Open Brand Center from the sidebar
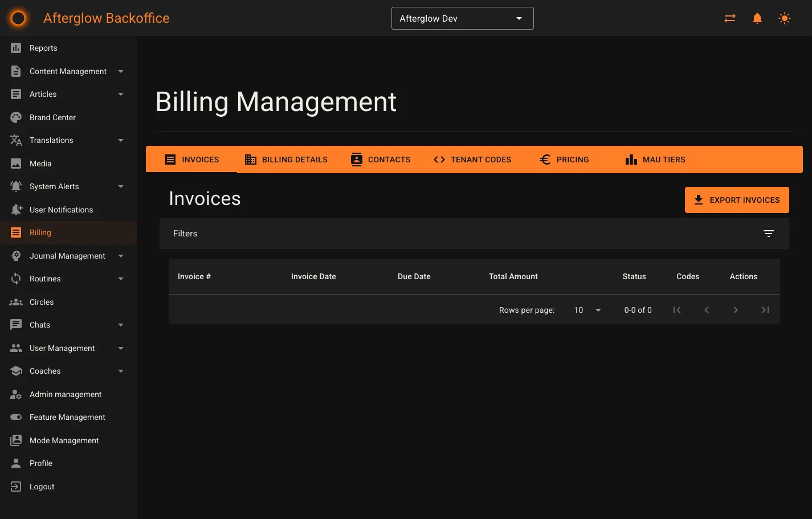 click(53, 117)
